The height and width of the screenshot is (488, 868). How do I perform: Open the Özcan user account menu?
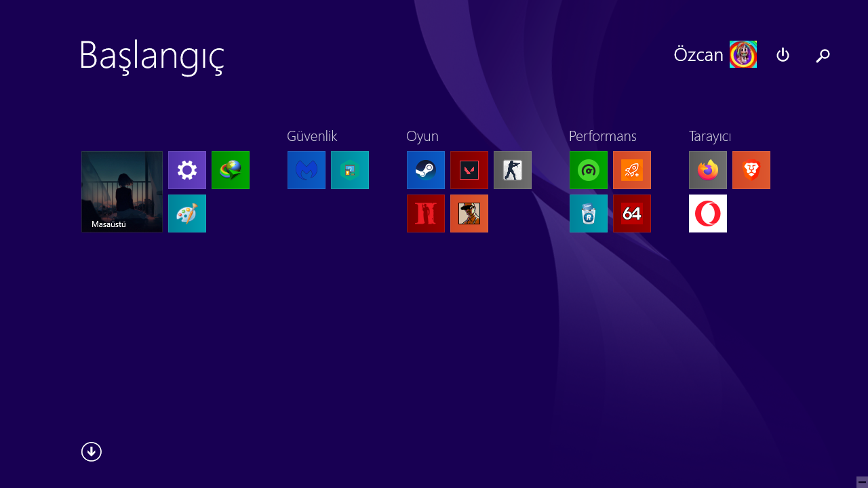point(715,54)
